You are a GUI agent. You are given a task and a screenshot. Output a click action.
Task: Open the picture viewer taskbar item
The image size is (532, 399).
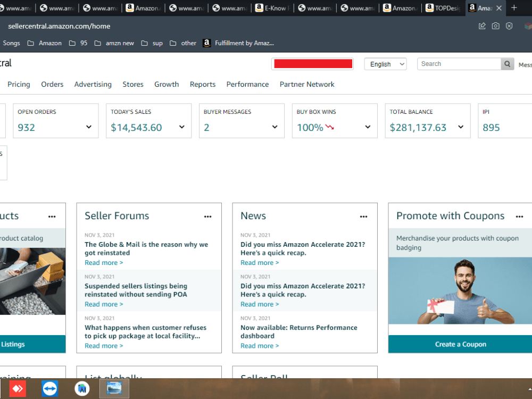pos(114,388)
